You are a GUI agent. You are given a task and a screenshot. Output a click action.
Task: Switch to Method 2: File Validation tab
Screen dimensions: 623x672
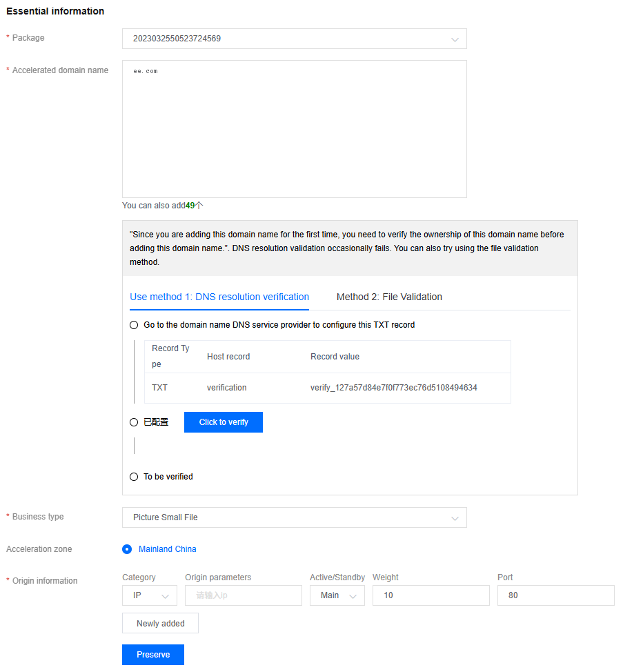[x=389, y=297]
